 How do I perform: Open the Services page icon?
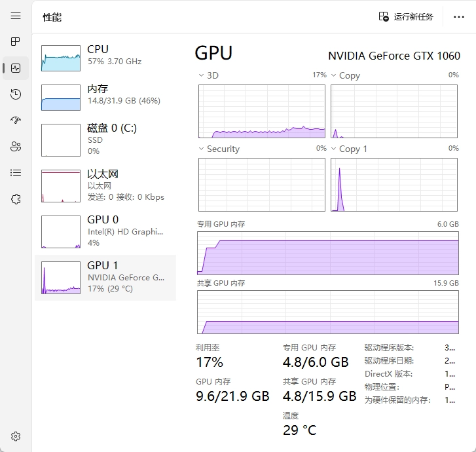[16, 199]
